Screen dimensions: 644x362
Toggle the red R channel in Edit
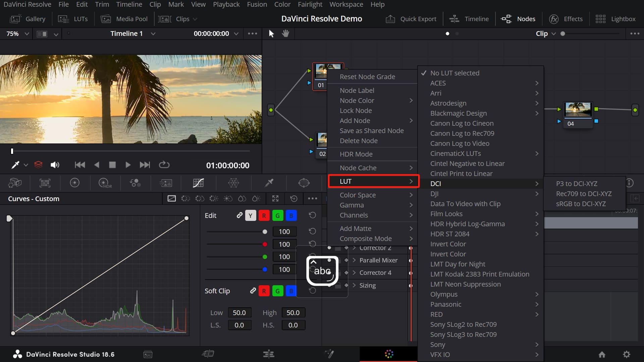pos(264,216)
